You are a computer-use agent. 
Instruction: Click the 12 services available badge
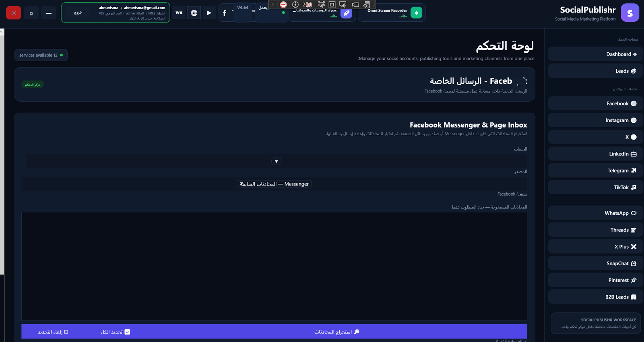[41, 55]
